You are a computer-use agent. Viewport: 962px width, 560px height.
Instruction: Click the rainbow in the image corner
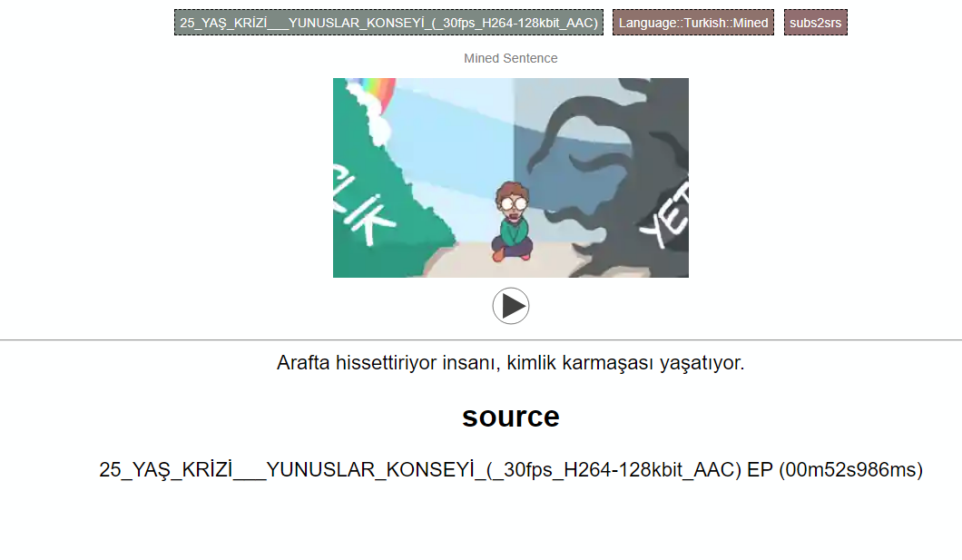379,91
